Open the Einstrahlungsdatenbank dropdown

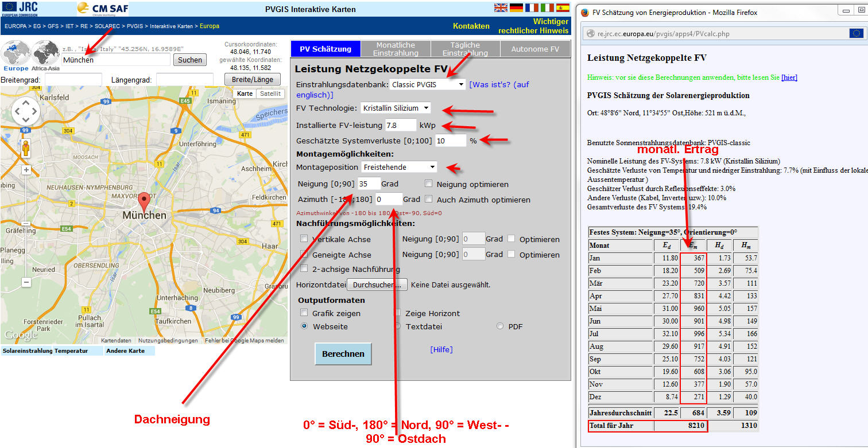click(x=427, y=85)
